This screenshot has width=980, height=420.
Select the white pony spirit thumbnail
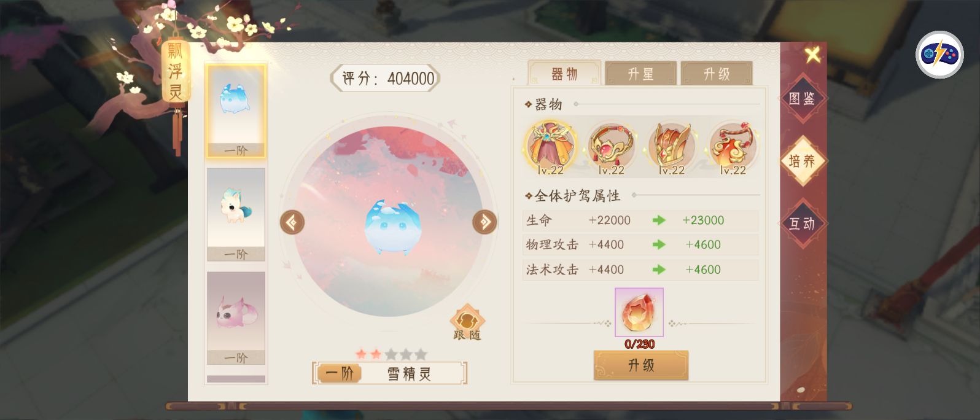tap(236, 215)
